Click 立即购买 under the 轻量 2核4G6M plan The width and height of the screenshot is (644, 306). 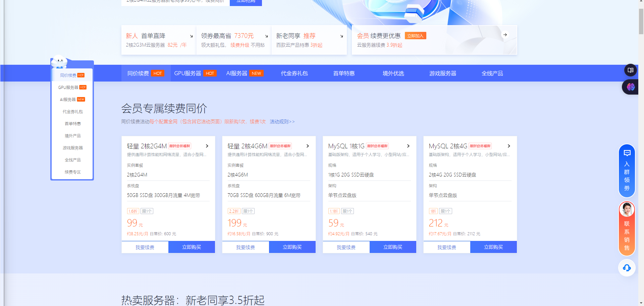(292, 247)
